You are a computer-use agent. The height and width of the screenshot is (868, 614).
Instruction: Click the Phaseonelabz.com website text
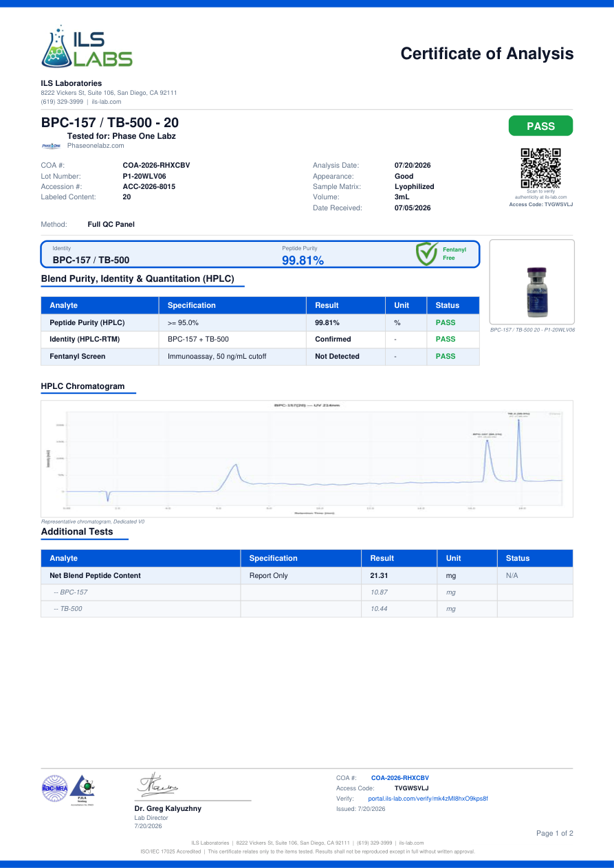[x=96, y=146]
